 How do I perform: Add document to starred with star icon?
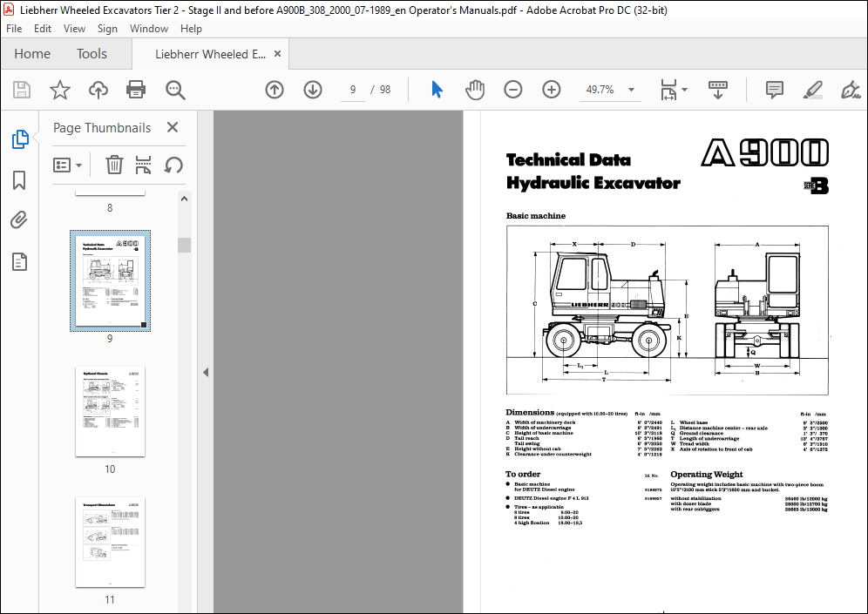coord(60,90)
